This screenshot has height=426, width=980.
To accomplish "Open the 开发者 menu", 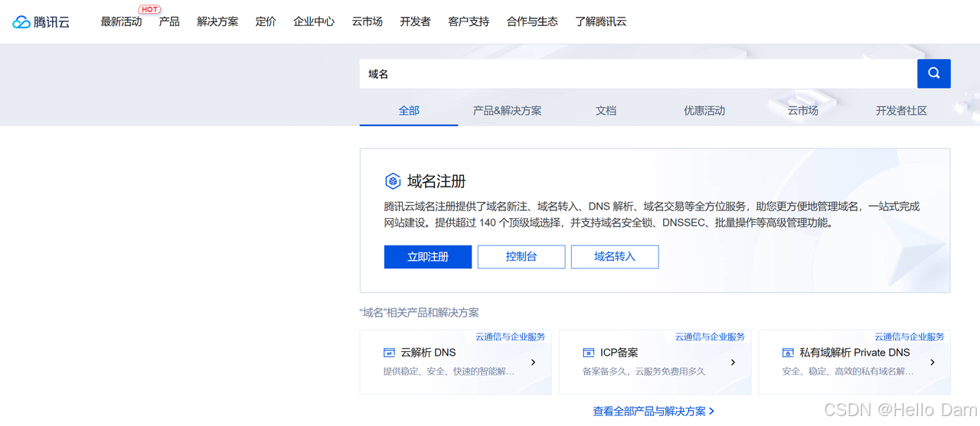I will 415,21.
